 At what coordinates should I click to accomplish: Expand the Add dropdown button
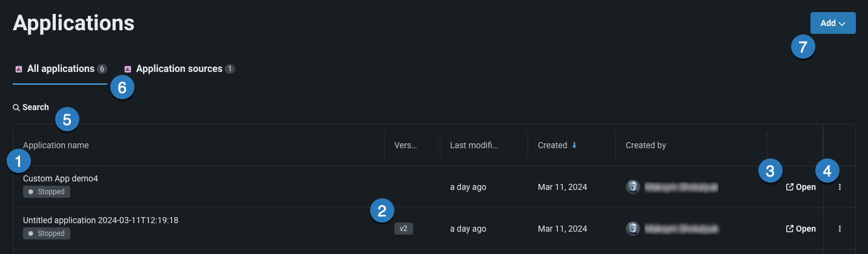pos(833,23)
